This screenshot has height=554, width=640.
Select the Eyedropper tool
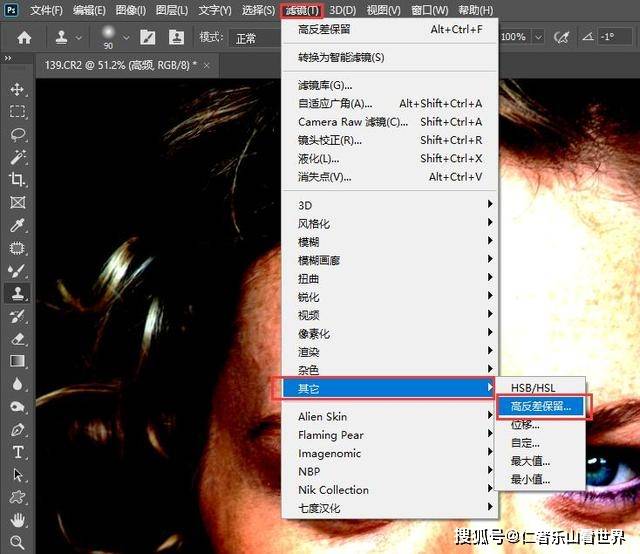coord(17,225)
